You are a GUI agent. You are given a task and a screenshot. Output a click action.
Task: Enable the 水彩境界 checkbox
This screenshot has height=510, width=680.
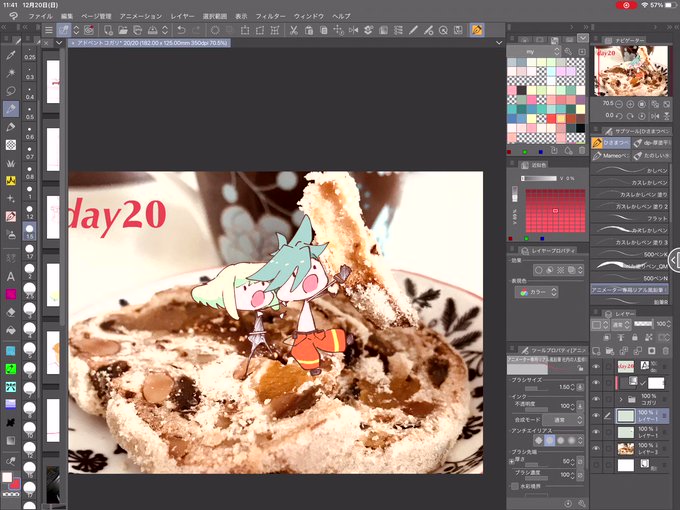[515, 486]
